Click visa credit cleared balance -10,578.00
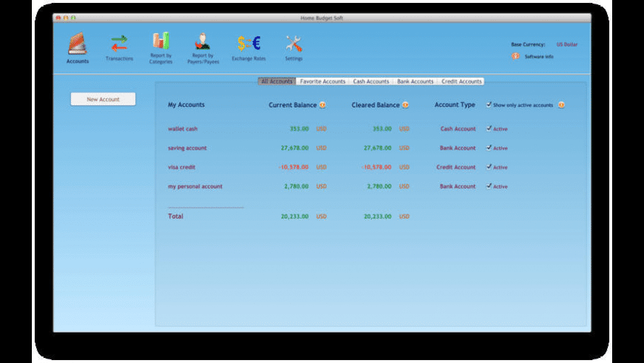The width and height of the screenshot is (644, 363). (x=377, y=167)
